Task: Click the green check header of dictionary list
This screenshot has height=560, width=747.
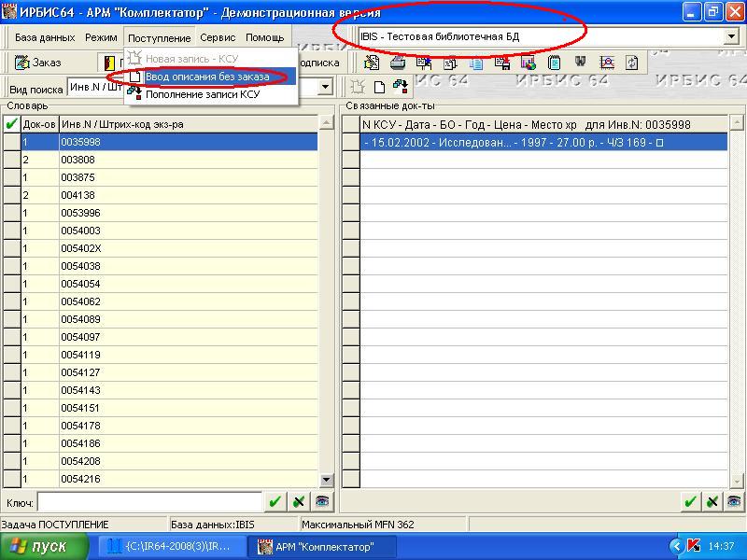Action: pyautogui.click(x=11, y=124)
